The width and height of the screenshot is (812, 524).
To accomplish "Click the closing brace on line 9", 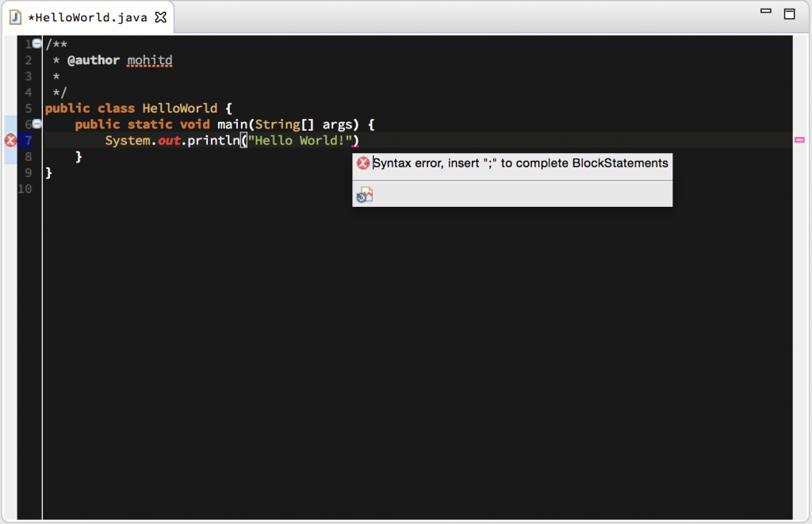I will point(48,173).
